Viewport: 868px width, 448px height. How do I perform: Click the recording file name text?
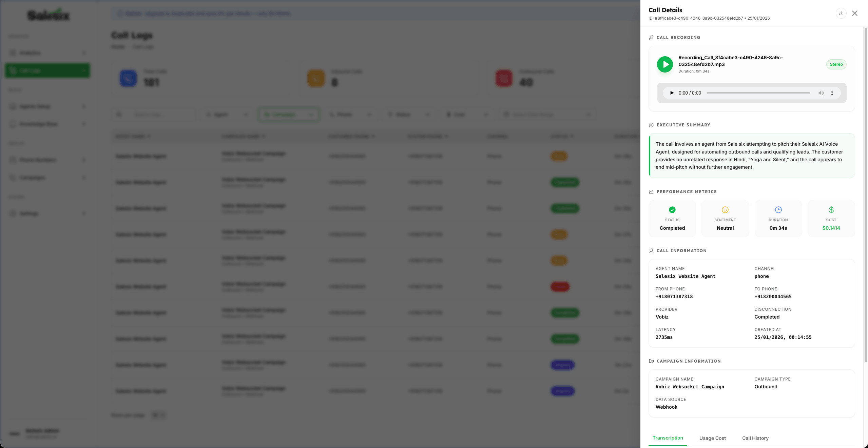(x=730, y=61)
